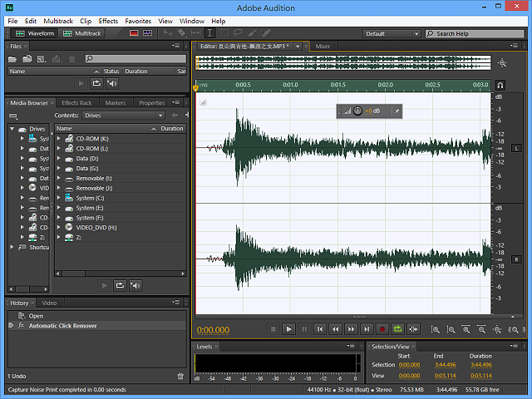Open File icon in Files panel
532x399 pixels.
pyautogui.click(x=12, y=59)
